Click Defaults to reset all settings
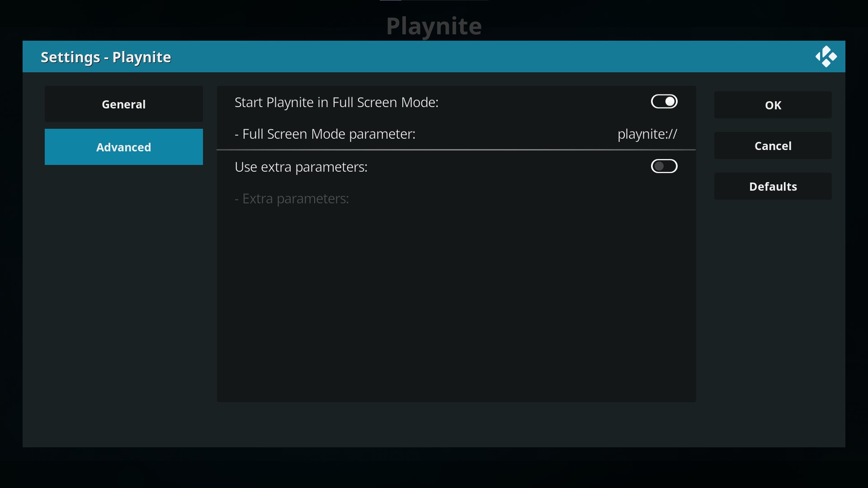Viewport: 868px width, 488px height. pyautogui.click(x=773, y=187)
